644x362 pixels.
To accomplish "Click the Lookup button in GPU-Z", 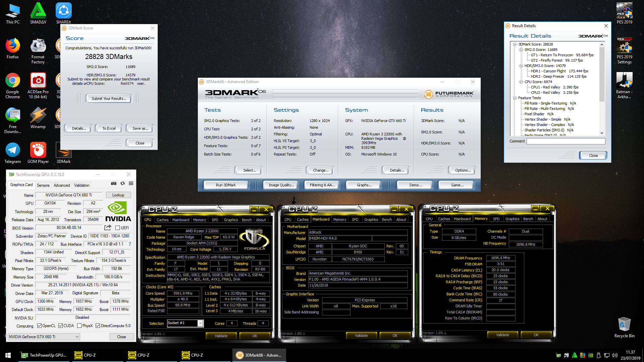I will tap(118, 195).
